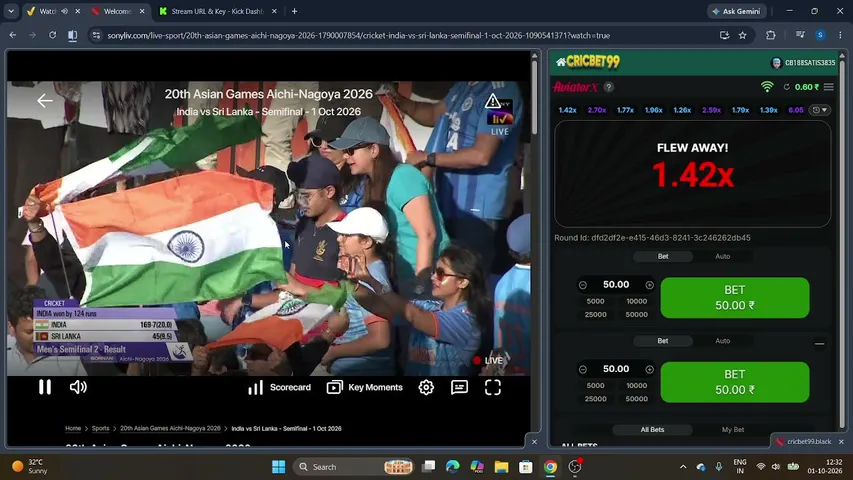Place first green BET 50.00 button
The height and width of the screenshot is (480, 853).
(734, 298)
